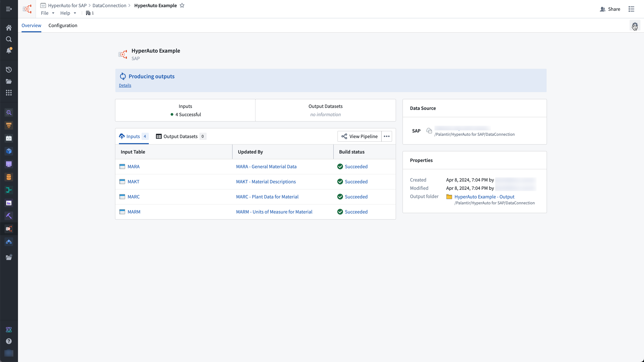The height and width of the screenshot is (362, 644).
Task: Switch to the Overview tab
Action: (x=31, y=25)
